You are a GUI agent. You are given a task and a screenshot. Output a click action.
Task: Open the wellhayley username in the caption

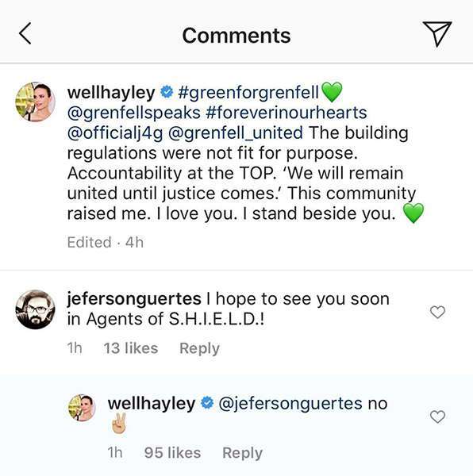[111, 92]
